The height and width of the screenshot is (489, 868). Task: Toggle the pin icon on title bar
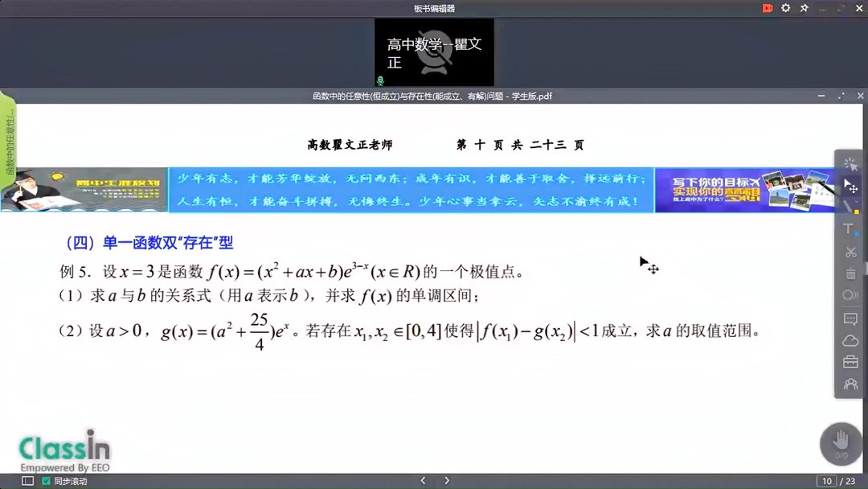(804, 8)
